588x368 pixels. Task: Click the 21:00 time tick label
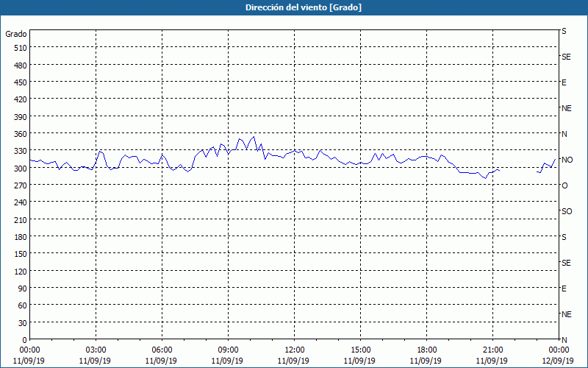pos(492,350)
